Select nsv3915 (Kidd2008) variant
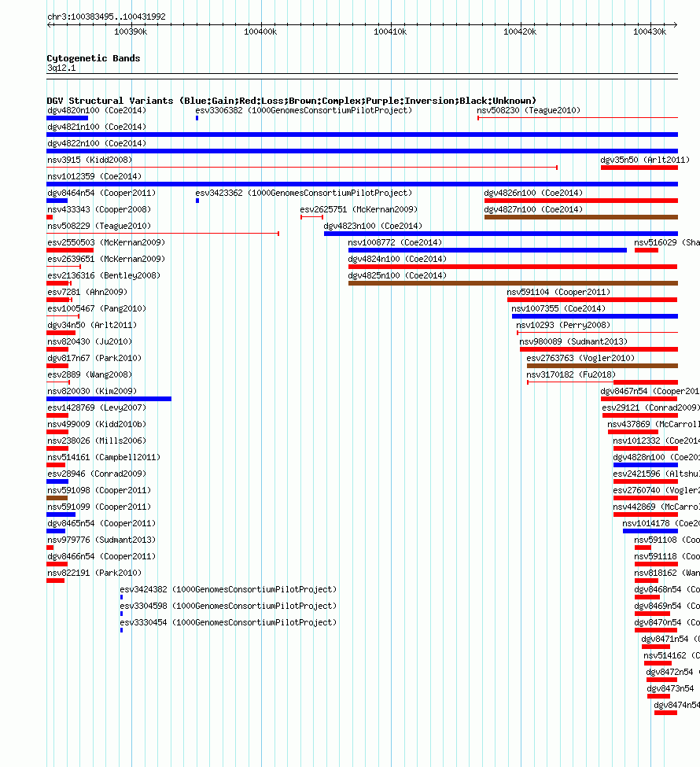The height and width of the screenshot is (767, 700). pyautogui.click(x=90, y=160)
